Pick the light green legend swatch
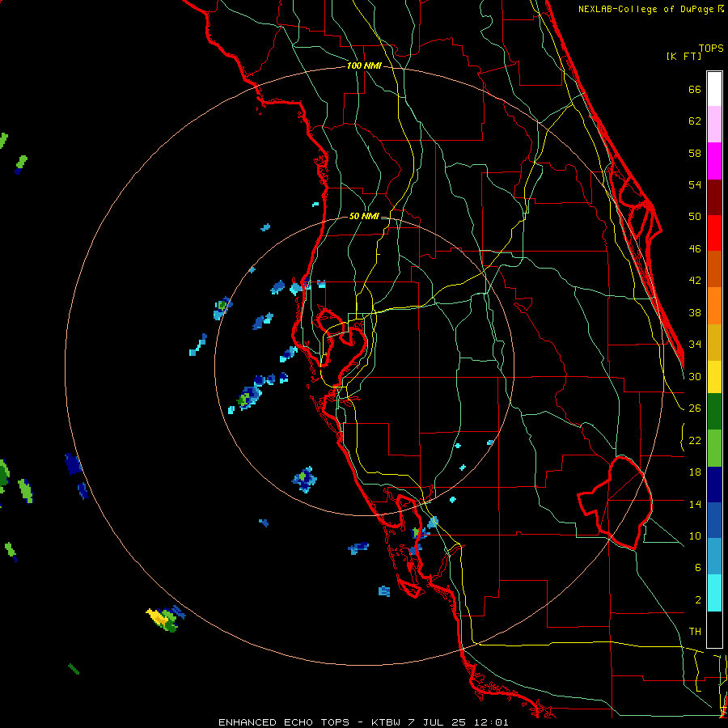 714,448
